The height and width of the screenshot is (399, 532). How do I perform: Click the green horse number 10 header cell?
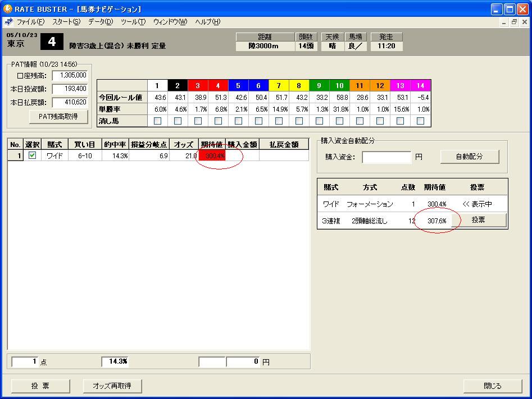tap(339, 85)
